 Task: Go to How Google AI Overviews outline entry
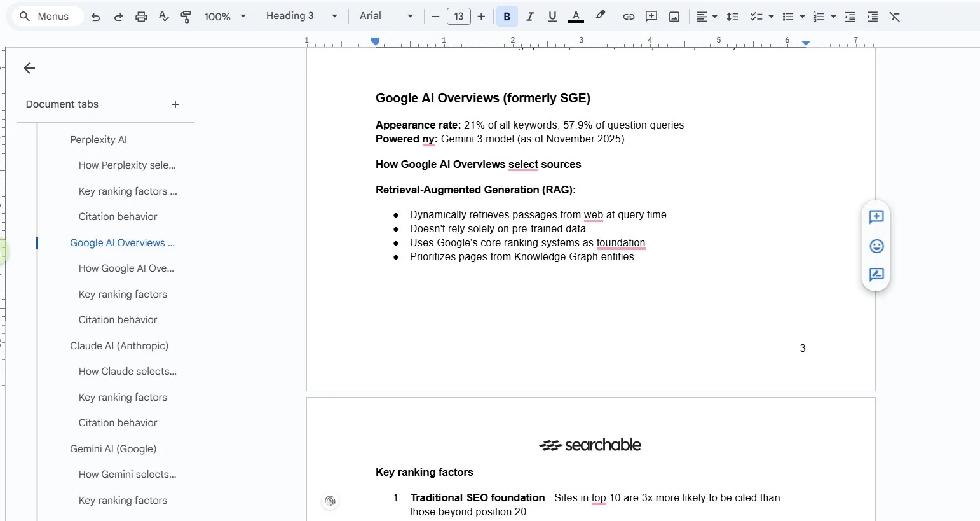click(x=126, y=268)
